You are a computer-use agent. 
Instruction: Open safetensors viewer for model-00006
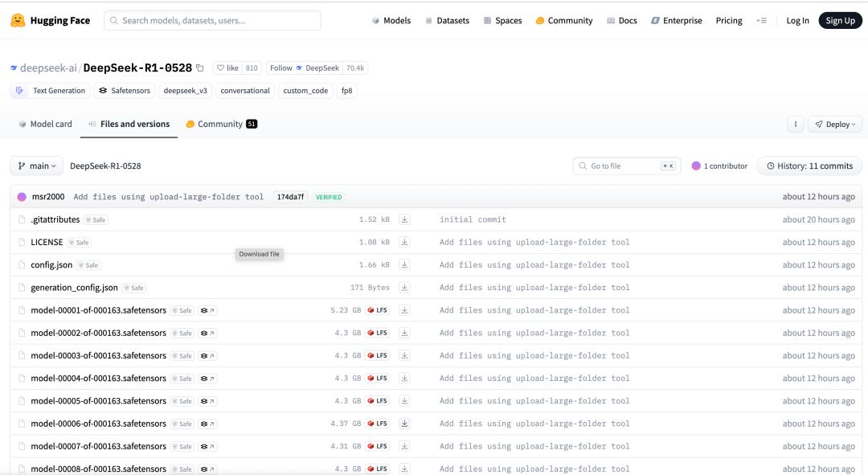coord(207,424)
